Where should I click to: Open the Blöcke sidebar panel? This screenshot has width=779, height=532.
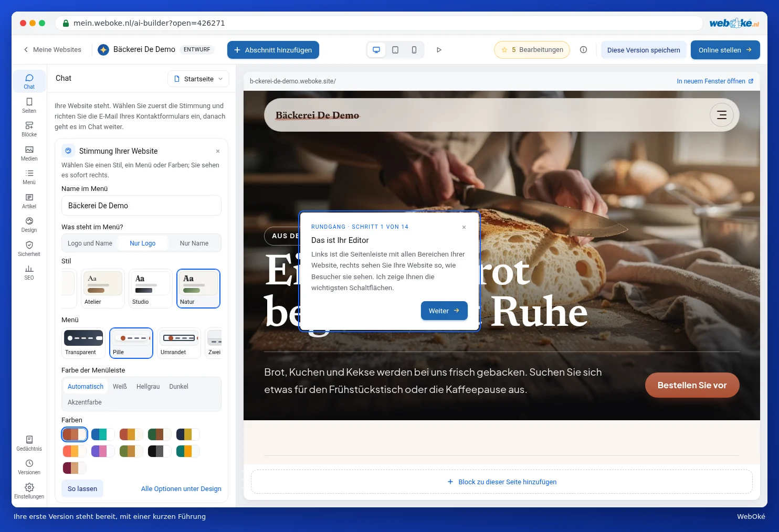29,129
